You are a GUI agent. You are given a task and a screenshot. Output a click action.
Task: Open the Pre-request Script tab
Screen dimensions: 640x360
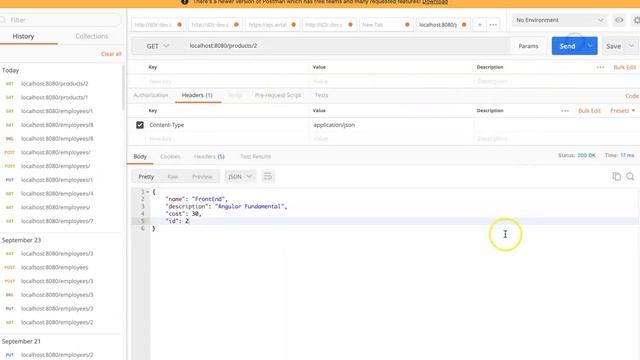click(278, 95)
